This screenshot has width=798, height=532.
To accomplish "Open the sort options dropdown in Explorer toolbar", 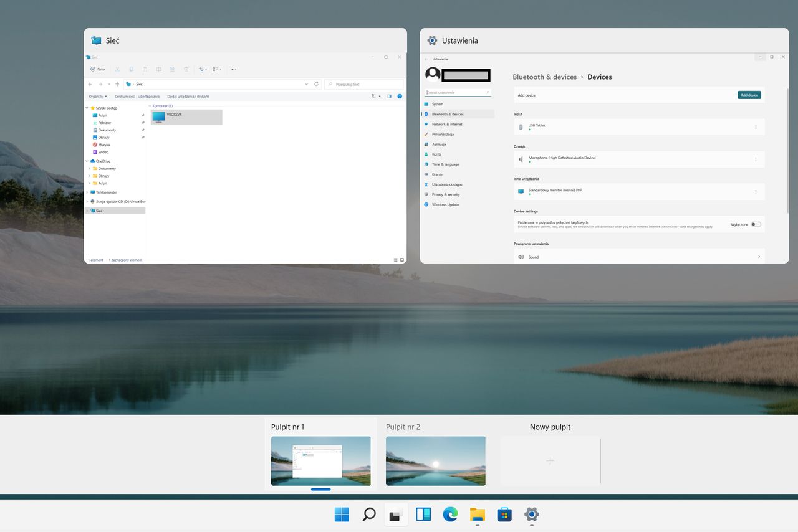I will tap(201, 69).
